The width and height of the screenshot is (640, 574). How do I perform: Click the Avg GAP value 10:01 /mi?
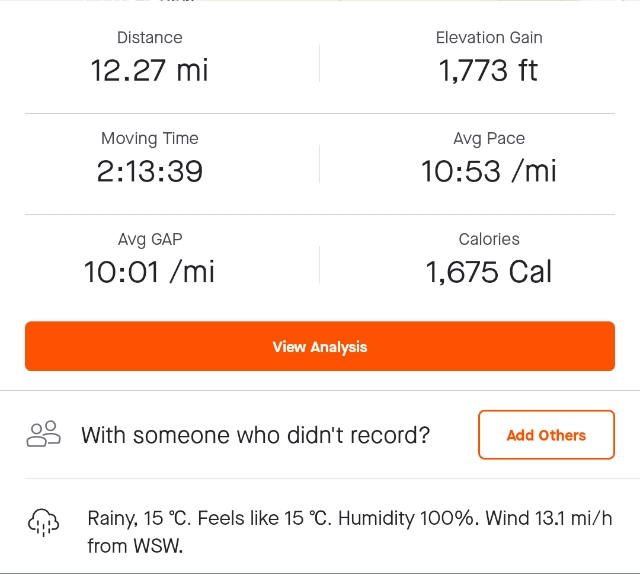tap(149, 272)
